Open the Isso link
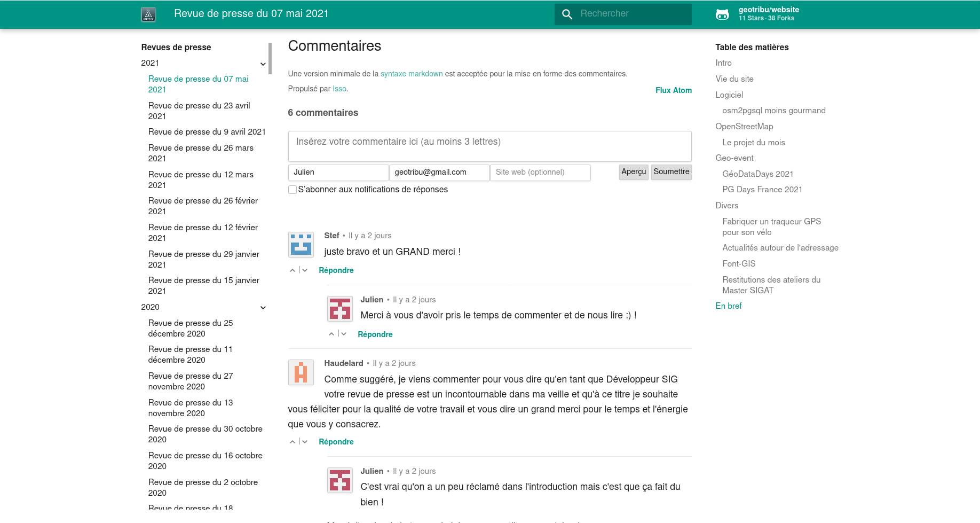The width and height of the screenshot is (980, 523). pyautogui.click(x=339, y=89)
